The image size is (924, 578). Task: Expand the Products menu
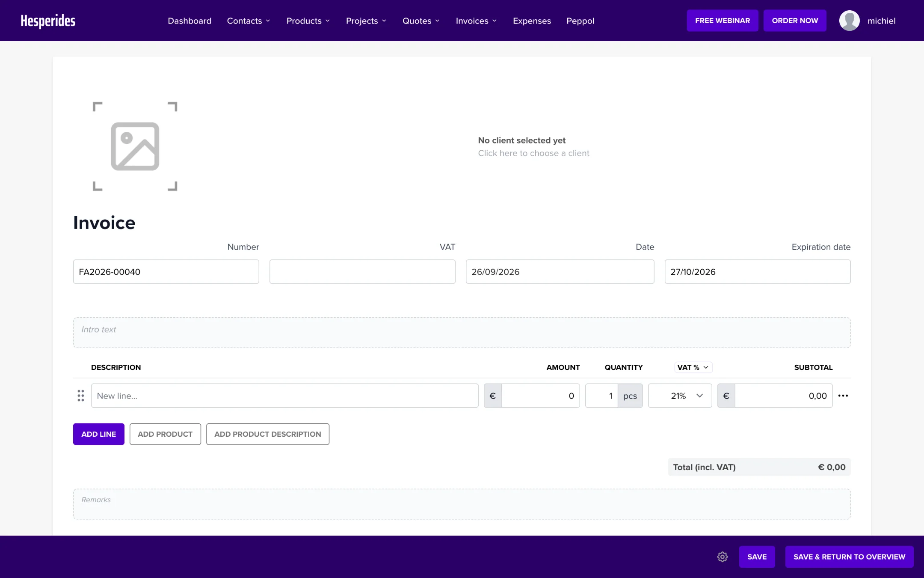point(308,21)
